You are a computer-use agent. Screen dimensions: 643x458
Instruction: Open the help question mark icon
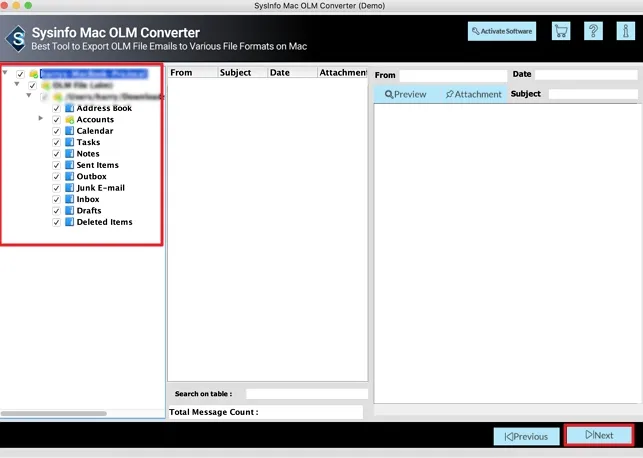tap(593, 31)
